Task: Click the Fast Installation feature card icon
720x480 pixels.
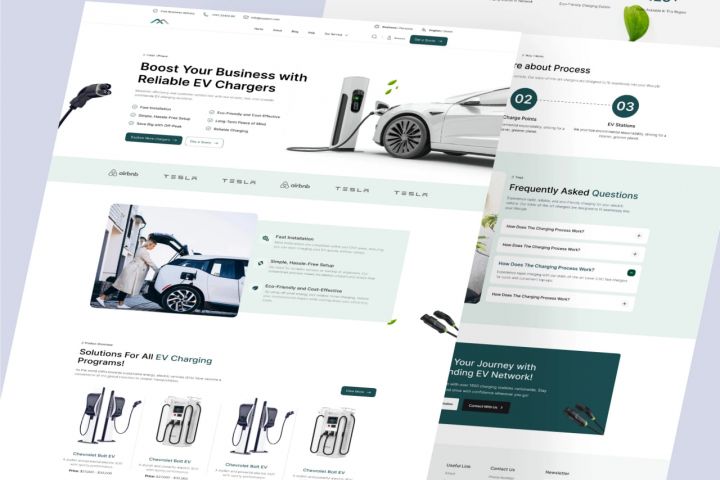Action: point(266,238)
